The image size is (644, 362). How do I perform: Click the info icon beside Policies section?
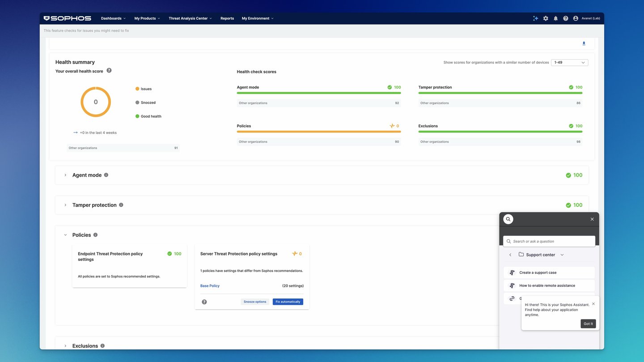tap(95, 235)
